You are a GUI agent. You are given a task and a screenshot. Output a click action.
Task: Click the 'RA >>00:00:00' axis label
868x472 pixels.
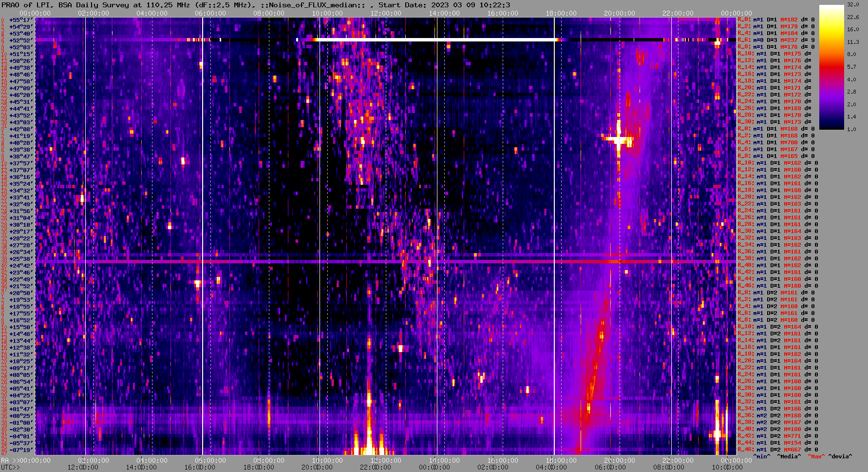coord(26,460)
